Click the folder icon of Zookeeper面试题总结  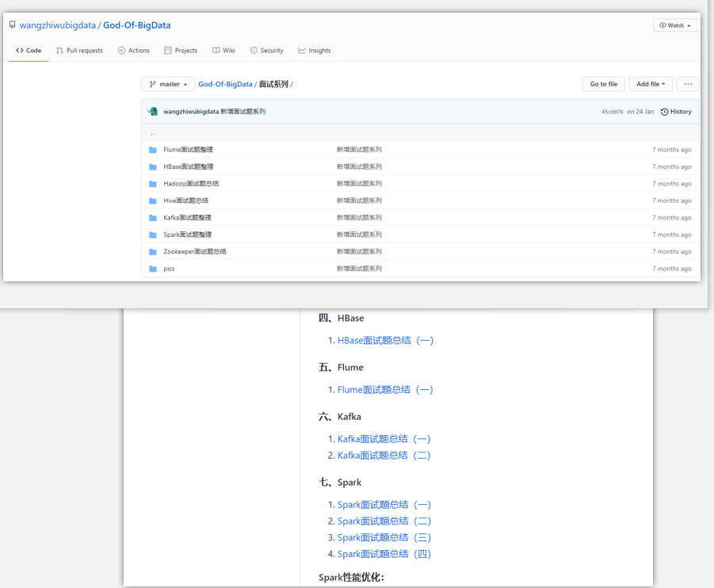click(153, 252)
